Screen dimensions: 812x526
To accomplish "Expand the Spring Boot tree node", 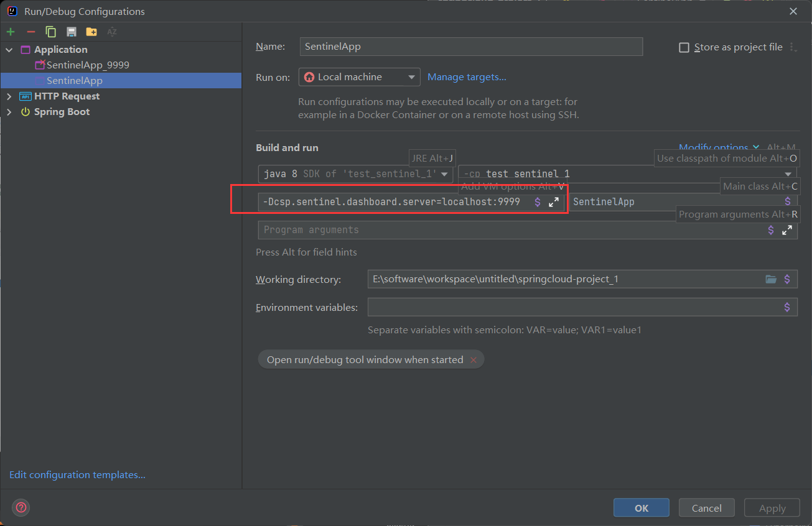I will tap(9, 112).
